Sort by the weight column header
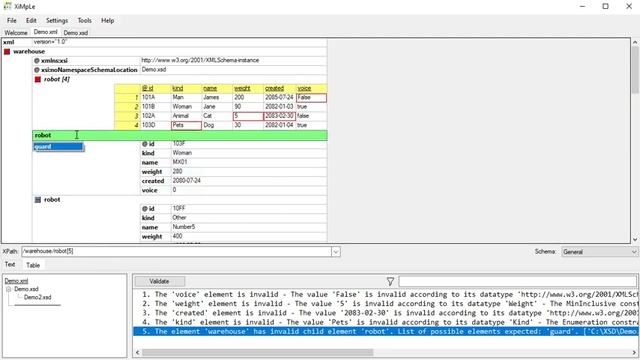This screenshot has width=640, height=360. point(248,88)
